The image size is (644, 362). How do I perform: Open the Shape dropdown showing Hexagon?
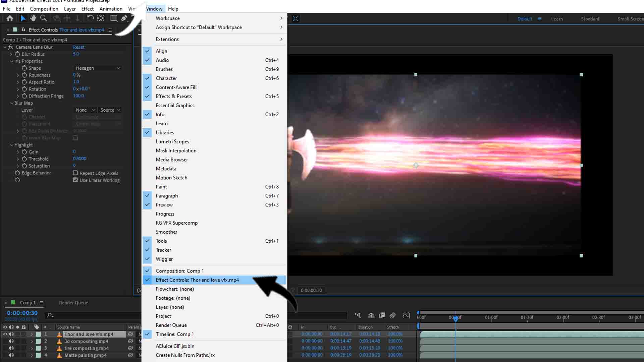pyautogui.click(x=98, y=68)
